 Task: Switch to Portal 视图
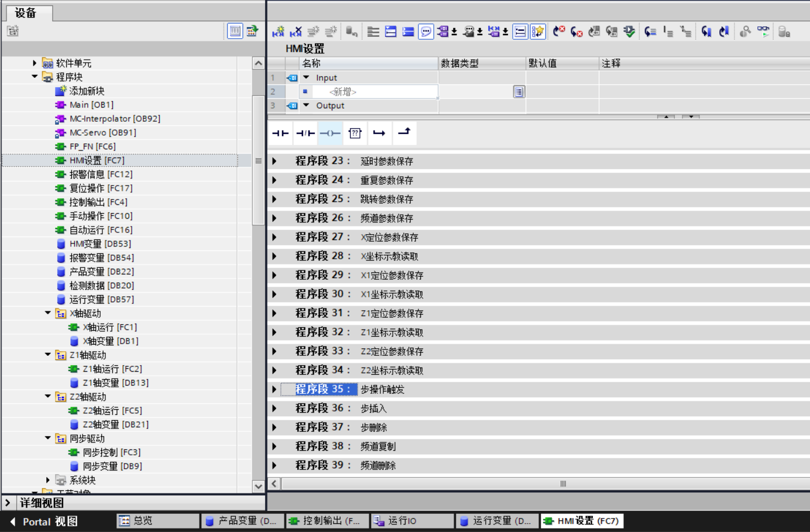tap(44, 521)
